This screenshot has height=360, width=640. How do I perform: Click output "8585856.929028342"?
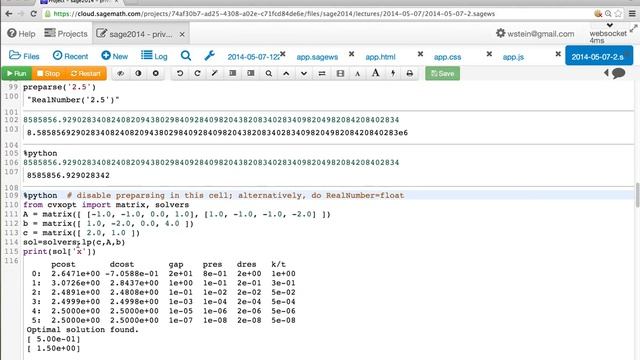tap(68, 176)
